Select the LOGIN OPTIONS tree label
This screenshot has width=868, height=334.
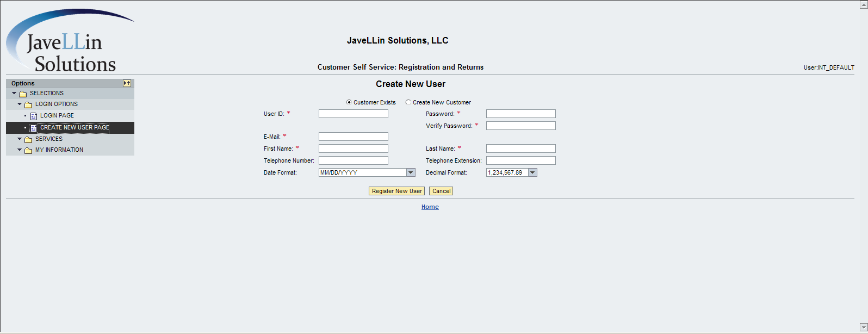(x=57, y=104)
